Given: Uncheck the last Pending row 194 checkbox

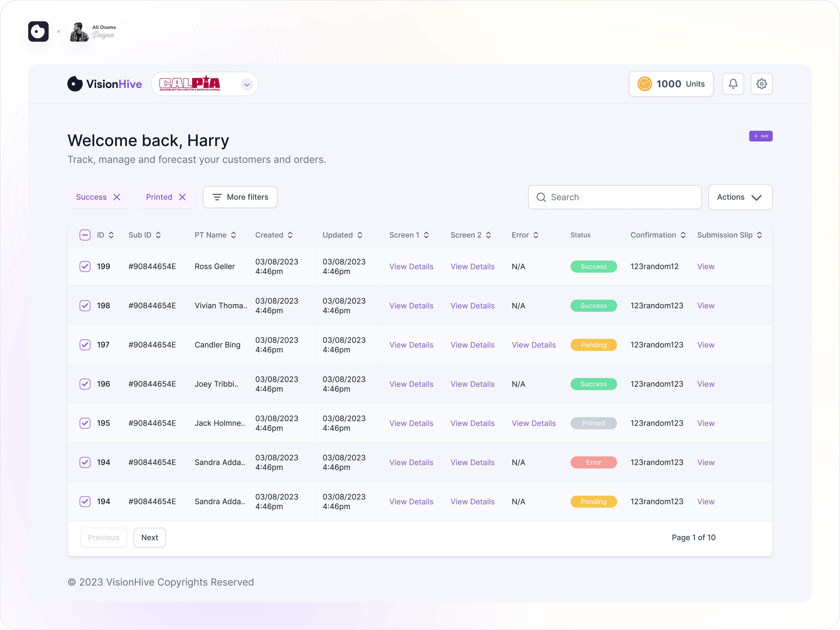Looking at the screenshot, I should pyautogui.click(x=85, y=501).
